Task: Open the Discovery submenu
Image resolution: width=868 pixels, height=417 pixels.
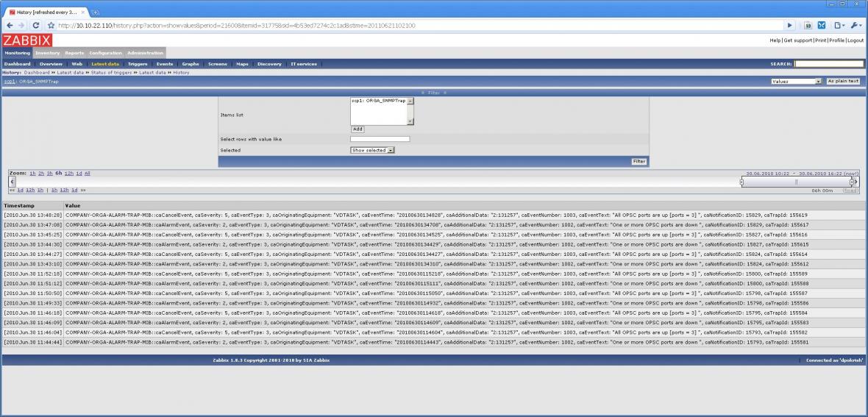Action: click(x=269, y=64)
